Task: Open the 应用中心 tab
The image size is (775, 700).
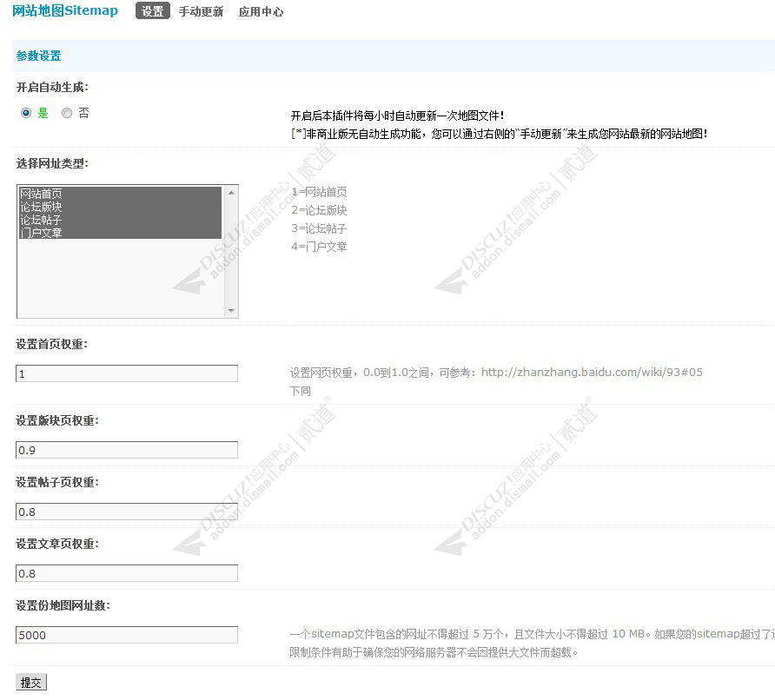Action: coord(261,11)
